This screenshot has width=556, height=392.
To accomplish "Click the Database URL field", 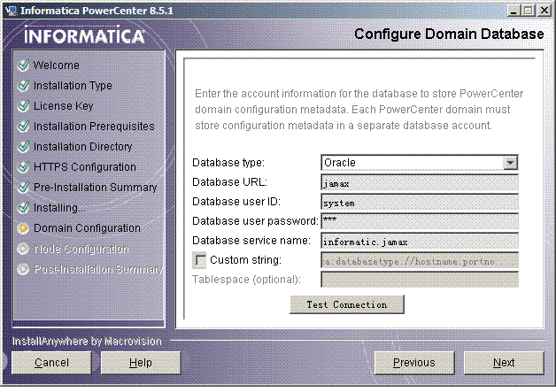I will tap(420, 182).
